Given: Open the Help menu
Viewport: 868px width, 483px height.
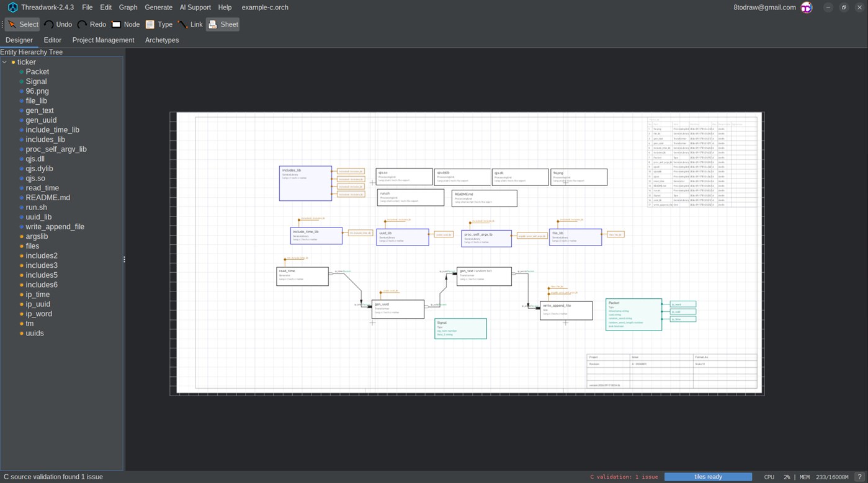Looking at the screenshot, I should click(x=225, y=7).
